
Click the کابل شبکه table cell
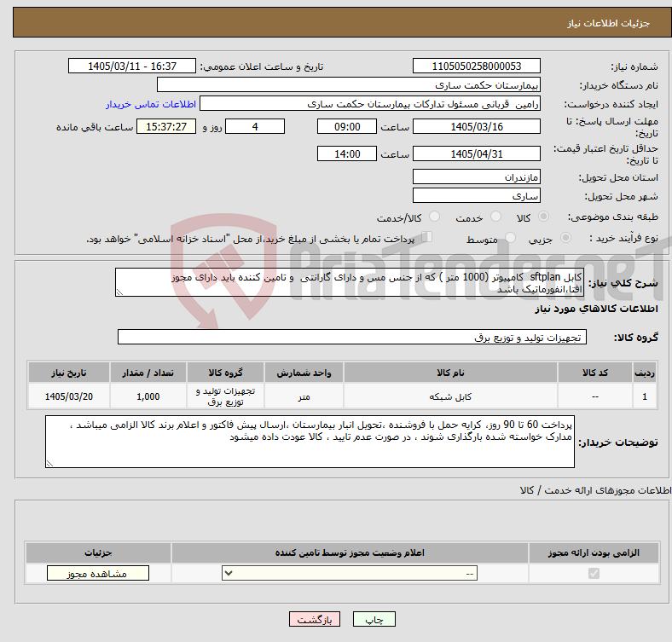(x=450, y=396)
